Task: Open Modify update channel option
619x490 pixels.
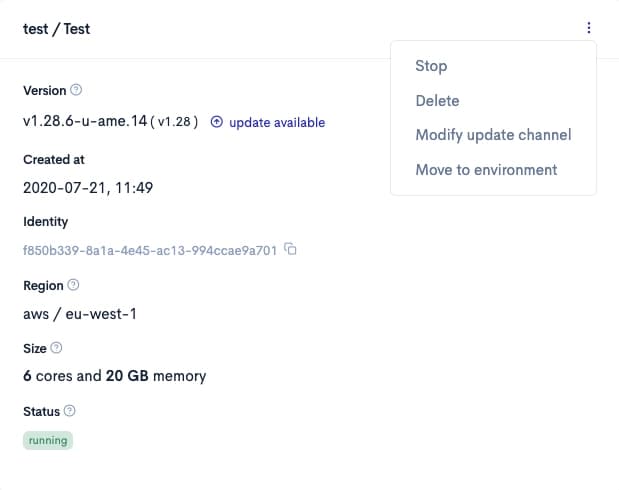Action: (x=493, y=135)
